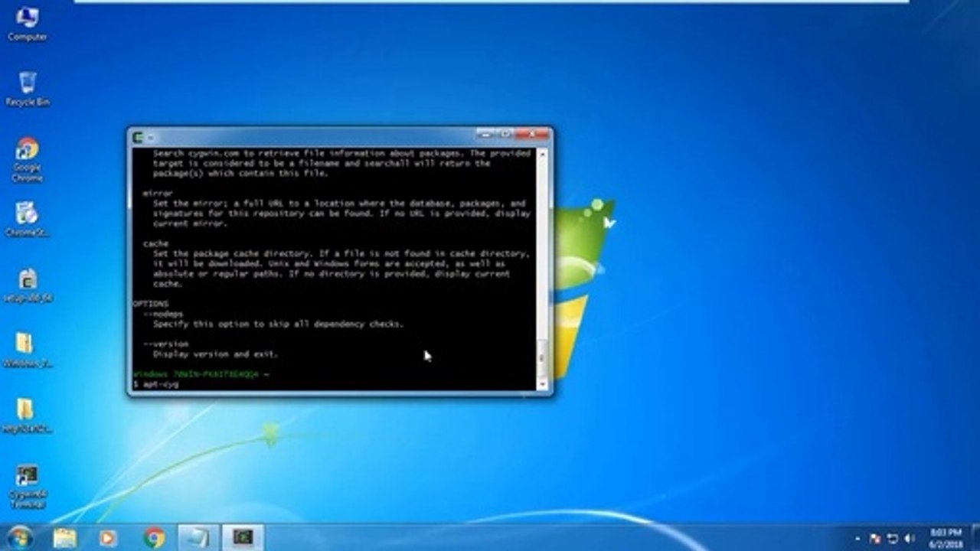Open the clock showing 8:03 PM
Image resolution: width=980 pixels, height=551 pixels.
pyautogui.click(x=946, y=538)
